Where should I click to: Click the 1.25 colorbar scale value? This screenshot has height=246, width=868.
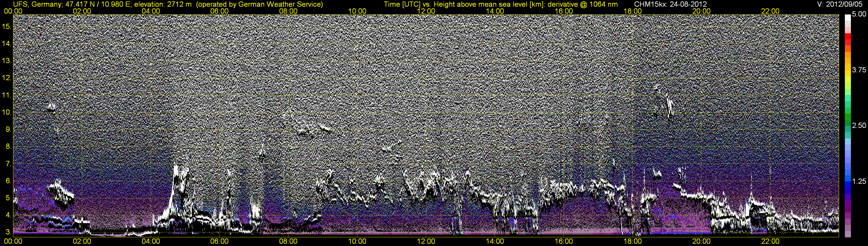click(859, 181)
